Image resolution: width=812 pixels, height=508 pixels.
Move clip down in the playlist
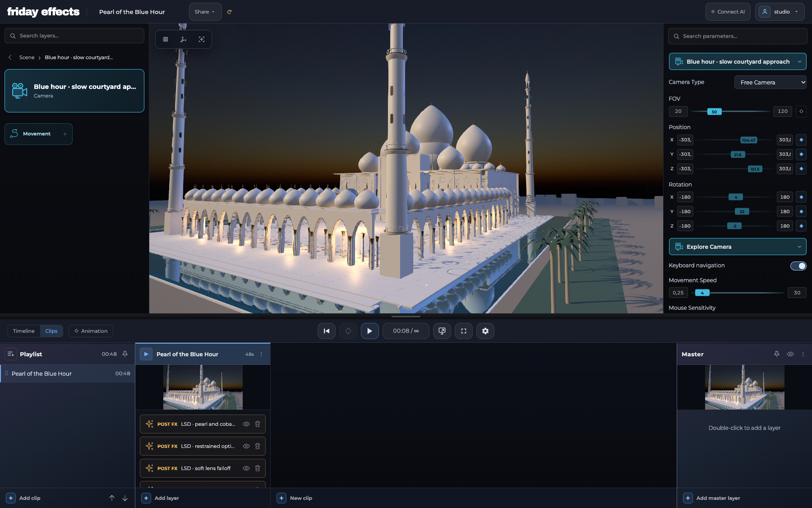[x=125, y=498]
